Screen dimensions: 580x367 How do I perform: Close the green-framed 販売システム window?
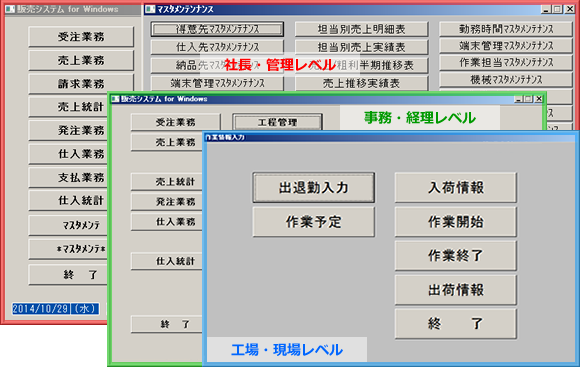pos(539,99)
